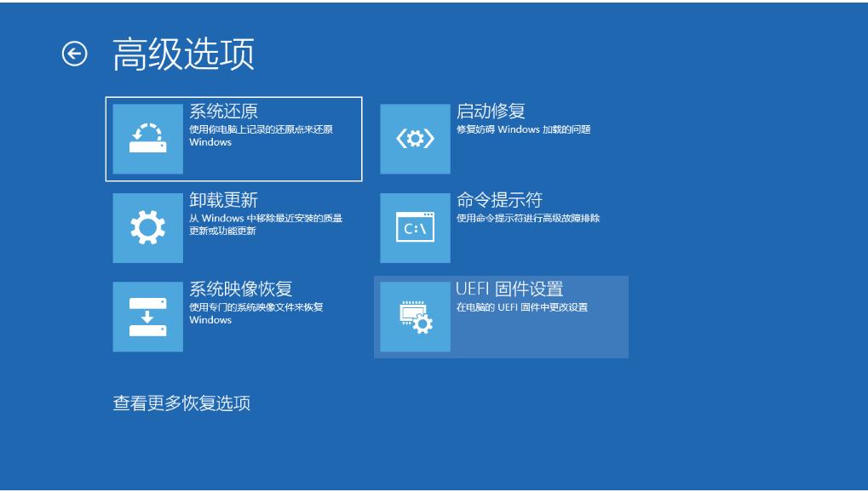Start 系统映像恢复 to recover from image
Viewport: 868px width, 492px height.
tap(230, 317)
